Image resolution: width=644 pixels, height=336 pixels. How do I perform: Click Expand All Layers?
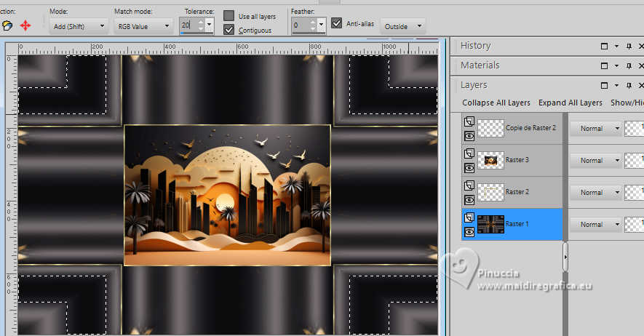pos(571,103)
